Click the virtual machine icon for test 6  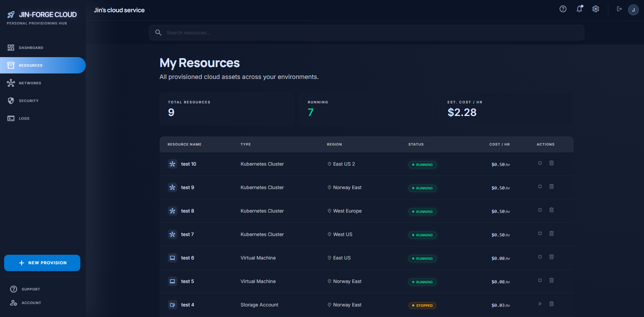click(x=173, y=258)
